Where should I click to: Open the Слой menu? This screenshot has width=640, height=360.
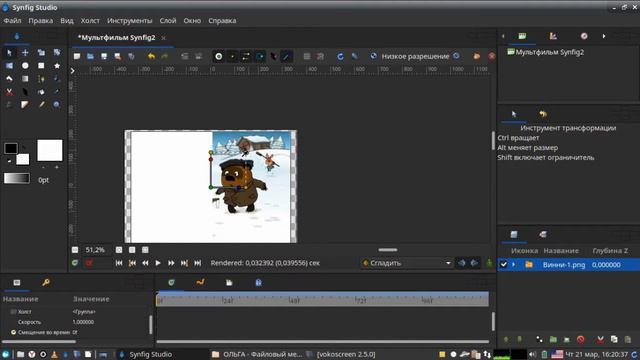pyautogui.click(x=168, y=20)
